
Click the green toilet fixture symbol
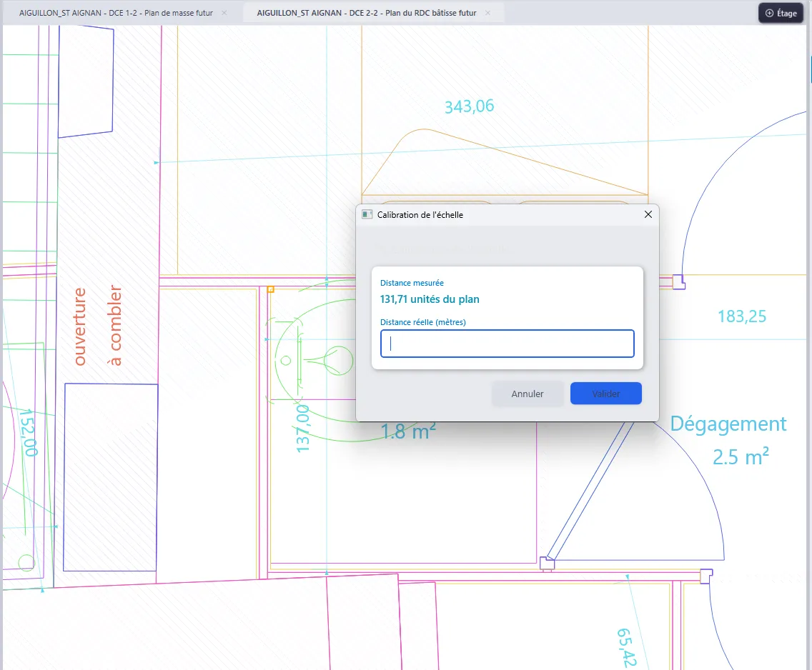pyautogui.click(x=312, y=360)
